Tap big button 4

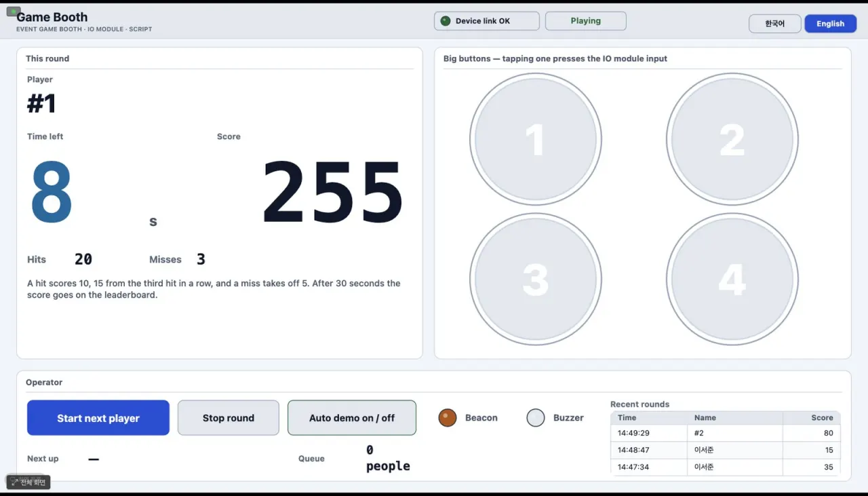(x=732, y=279)
